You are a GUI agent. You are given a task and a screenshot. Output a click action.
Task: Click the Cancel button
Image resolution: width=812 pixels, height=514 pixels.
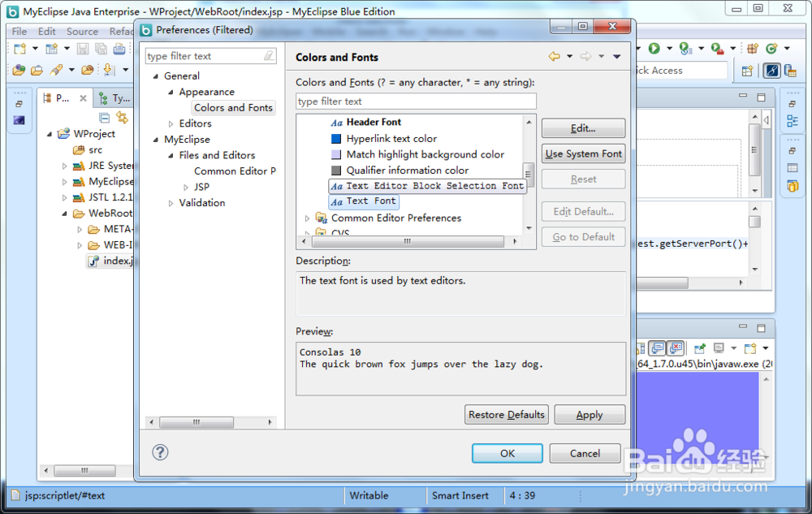[585, 453]
